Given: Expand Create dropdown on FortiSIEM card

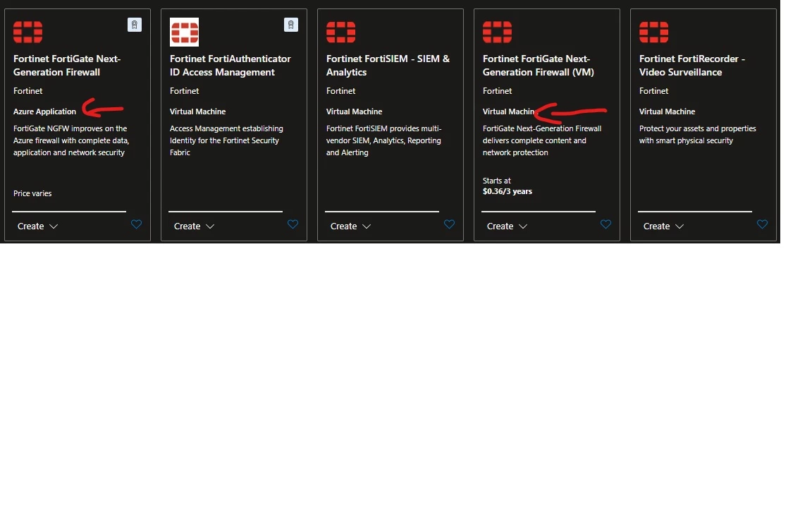Looking at the screenshot, I should pyautogui.click(x=350, y=226).
